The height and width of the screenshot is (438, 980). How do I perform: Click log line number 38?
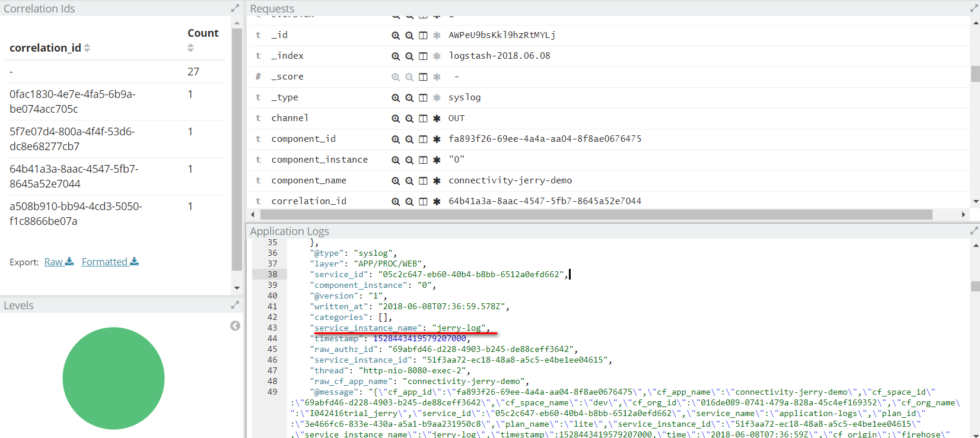272,274
